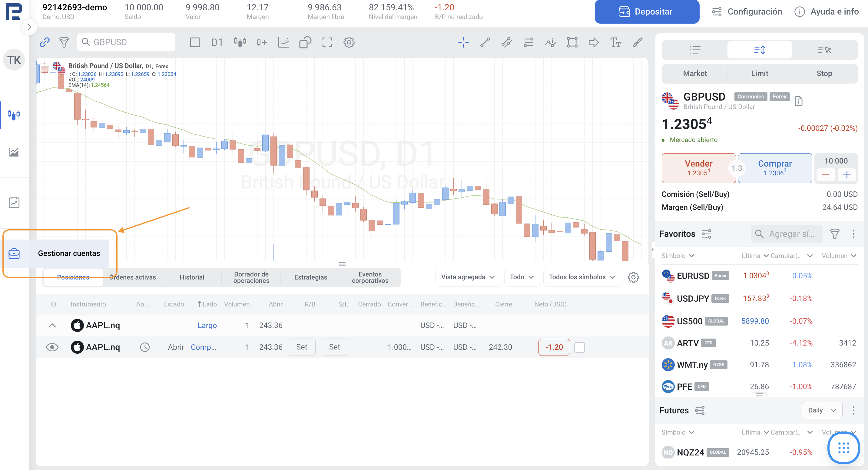The width and height of the screenshot is (868, 470).
Task: Open the Vista agregada dropdown
Action: pos(468,277)
